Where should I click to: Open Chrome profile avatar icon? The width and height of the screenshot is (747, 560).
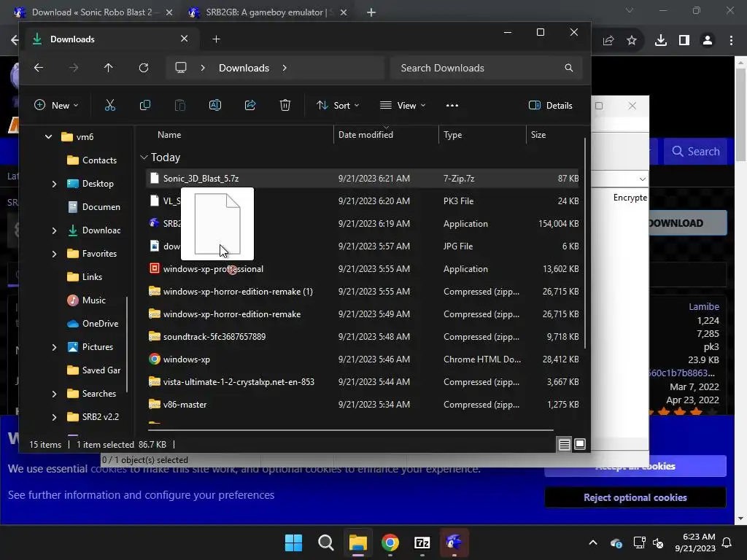point(708,41)
